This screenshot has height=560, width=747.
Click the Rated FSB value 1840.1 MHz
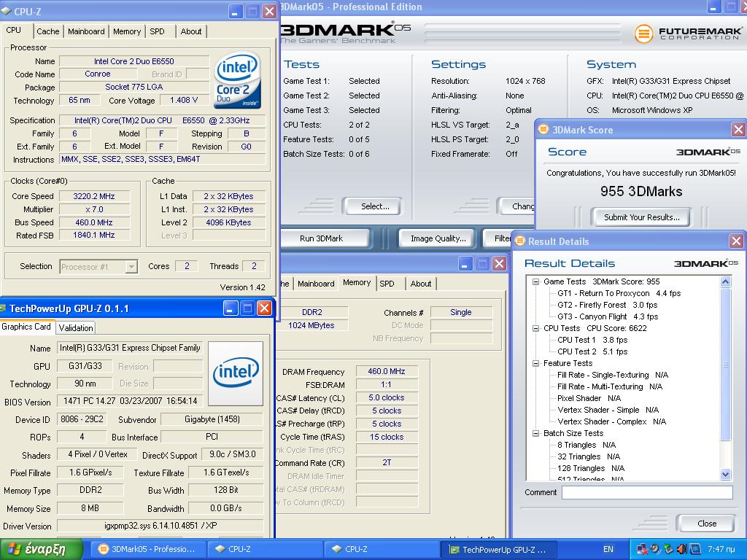(94, 235)
